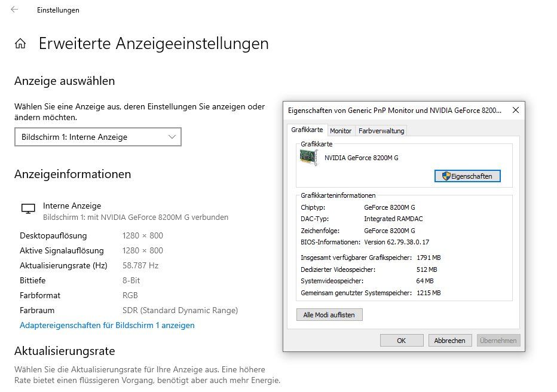Click the Einstellungen window title
Image resolution: width=557 pixels, height=392 pixels.
coord(58,10)
